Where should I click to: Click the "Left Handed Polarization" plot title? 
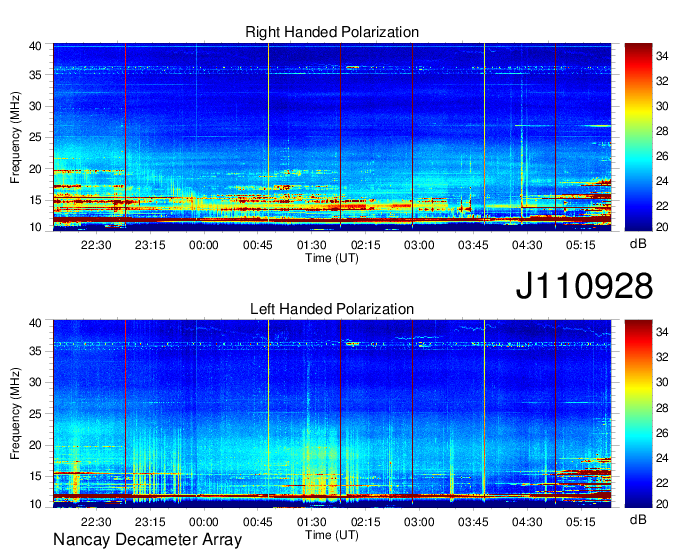click(332, 309)
